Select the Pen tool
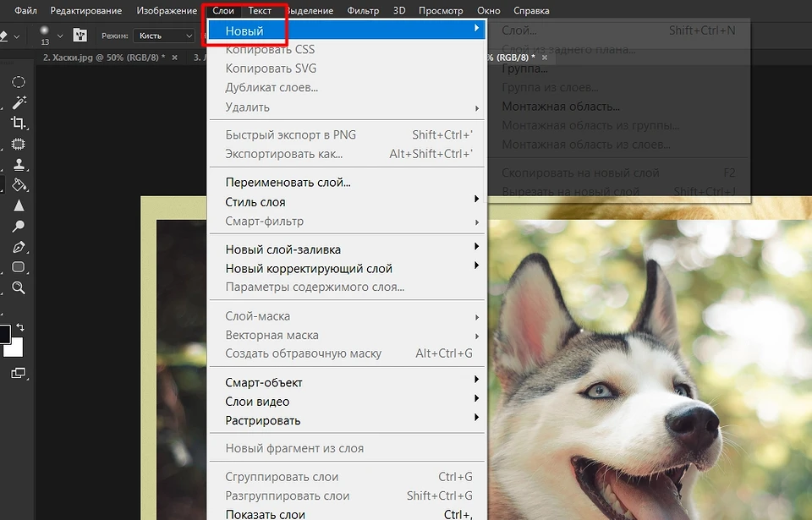The width and height of the screenshot is (812, 520). (x=18, y=247)
